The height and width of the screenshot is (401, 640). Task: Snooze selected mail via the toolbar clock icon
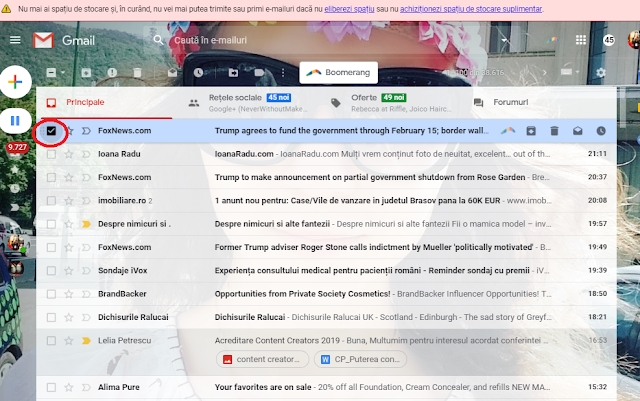(x=198, y=73)
